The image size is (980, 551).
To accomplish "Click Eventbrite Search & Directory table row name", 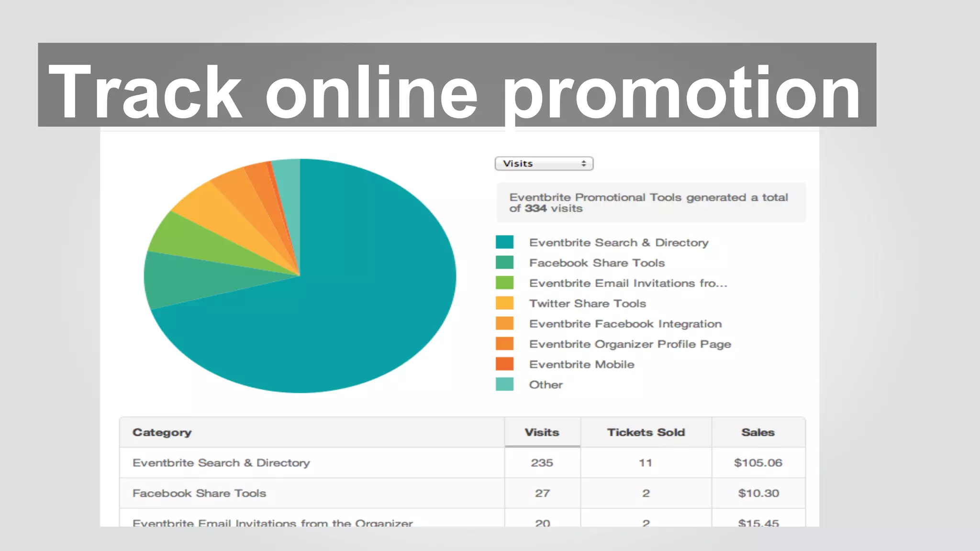I will pos(221,463).
